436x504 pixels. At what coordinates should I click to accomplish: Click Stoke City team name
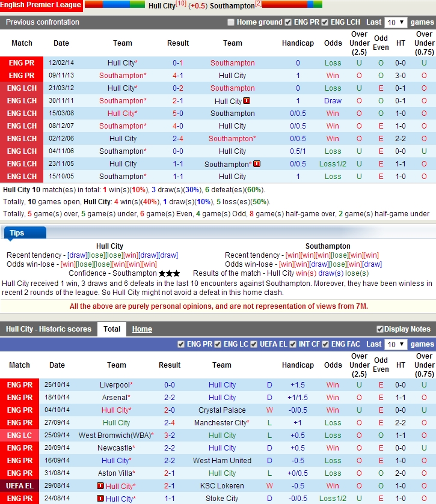tap(222, 499)
